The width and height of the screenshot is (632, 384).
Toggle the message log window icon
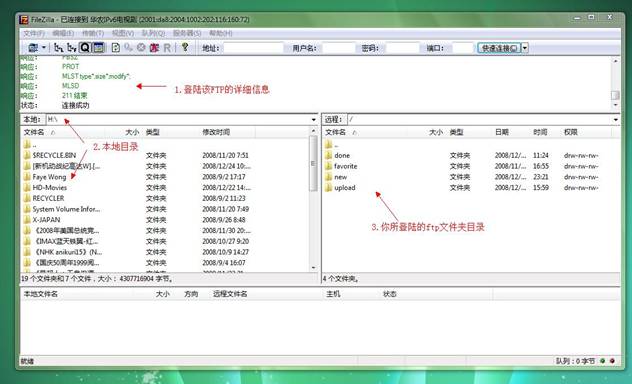tap(98, 48)
